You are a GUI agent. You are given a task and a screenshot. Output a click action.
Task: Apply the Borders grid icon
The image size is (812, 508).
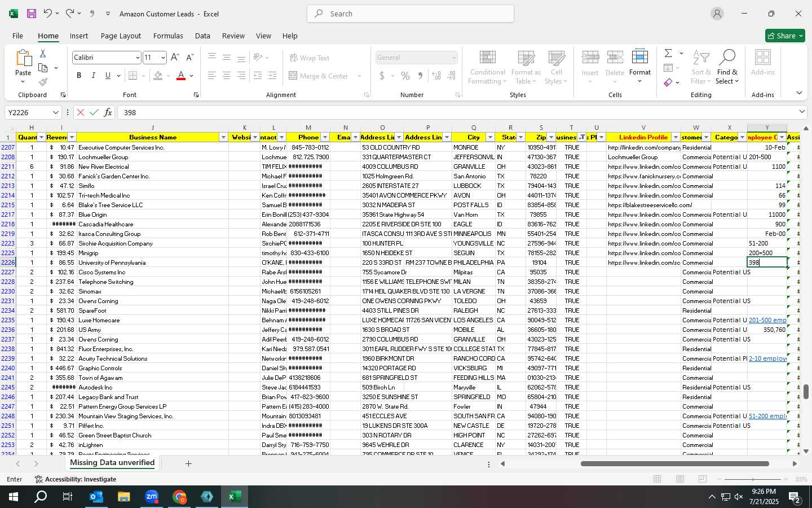pyautogui.click(x=133, y=76)
